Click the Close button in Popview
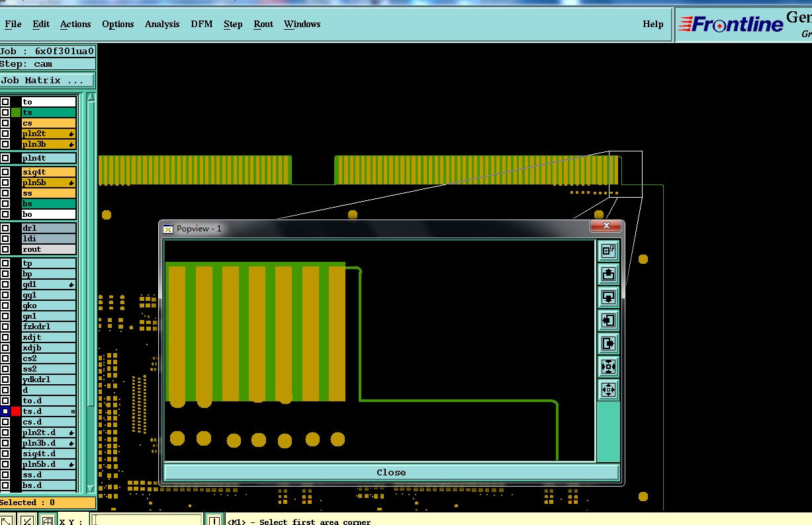This screenshot has width=812, height=525. [391, 472]
